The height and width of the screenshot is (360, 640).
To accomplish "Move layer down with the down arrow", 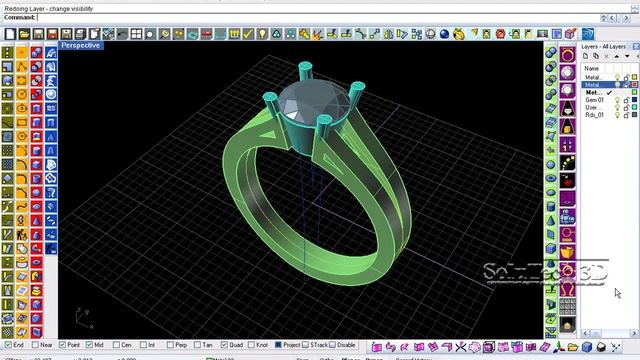I will 627,56.
